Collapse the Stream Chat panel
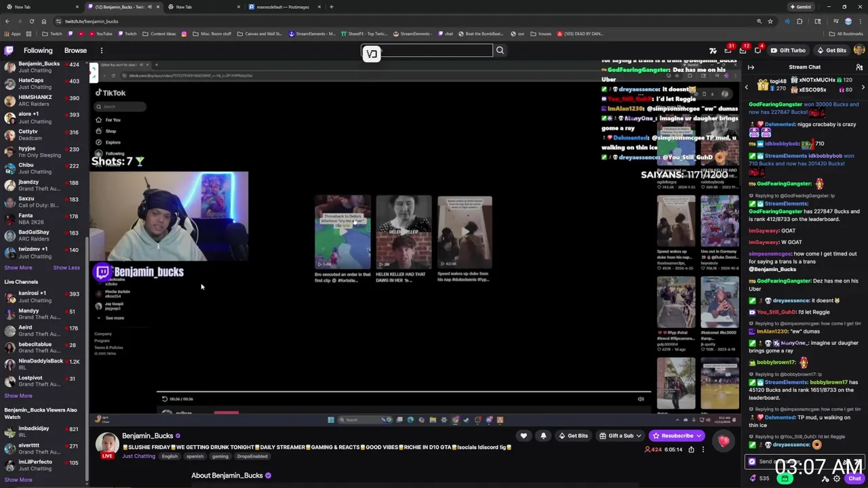The image size is (868, 488). click(x=751, y=67)
